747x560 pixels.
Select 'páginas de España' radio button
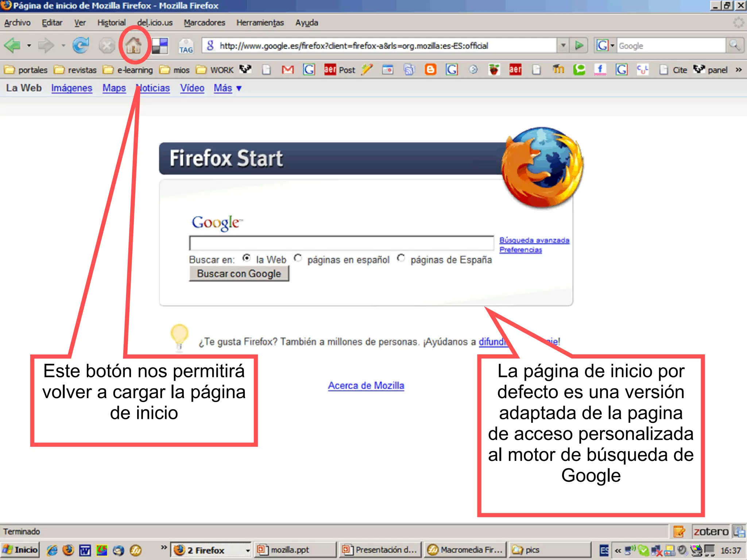(401, 258)
